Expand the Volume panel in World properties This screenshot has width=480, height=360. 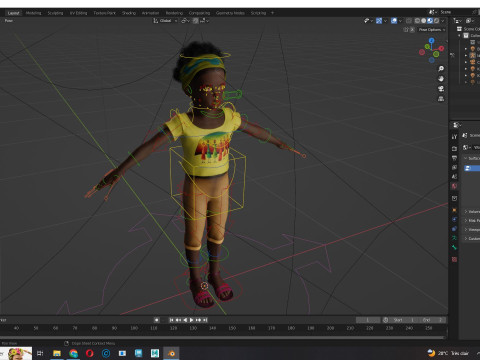click(466, 211)
